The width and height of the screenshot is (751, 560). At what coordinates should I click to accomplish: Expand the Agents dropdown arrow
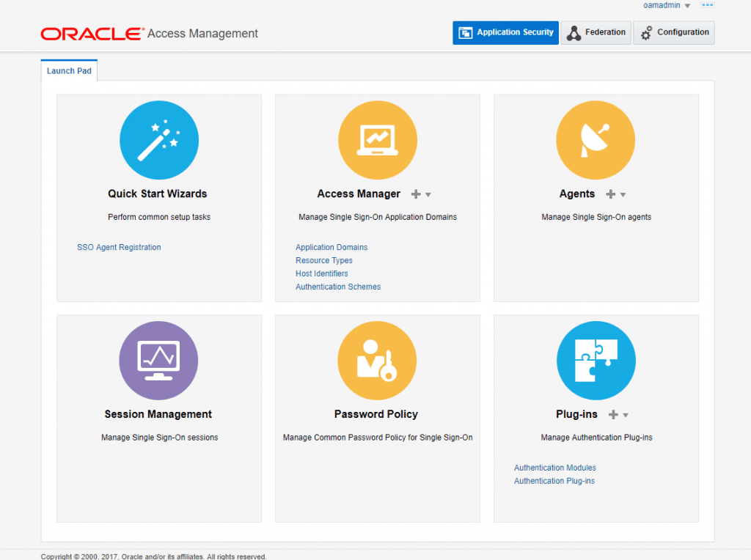(x=623, y=195)
